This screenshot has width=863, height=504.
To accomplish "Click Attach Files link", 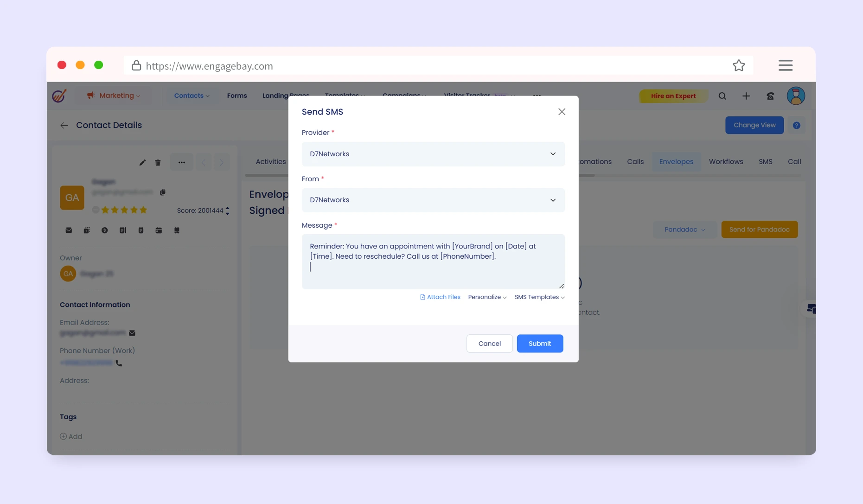I will click(440, 297).
